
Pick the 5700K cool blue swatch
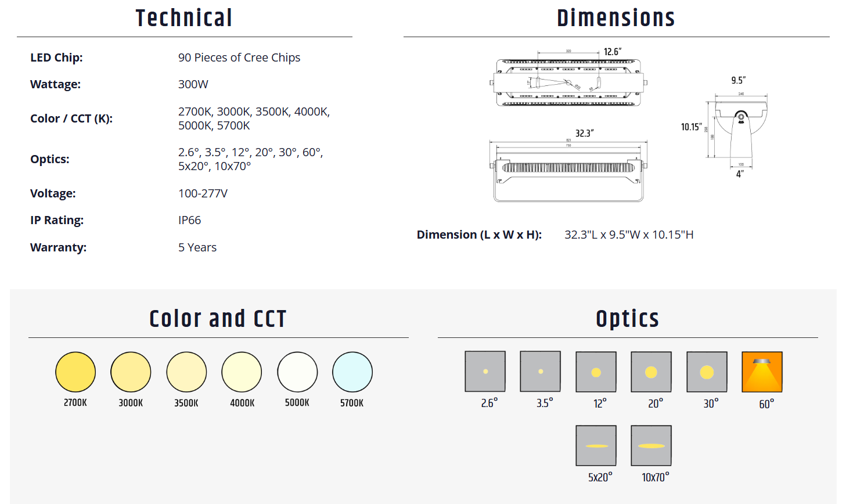tap(352, 372)
